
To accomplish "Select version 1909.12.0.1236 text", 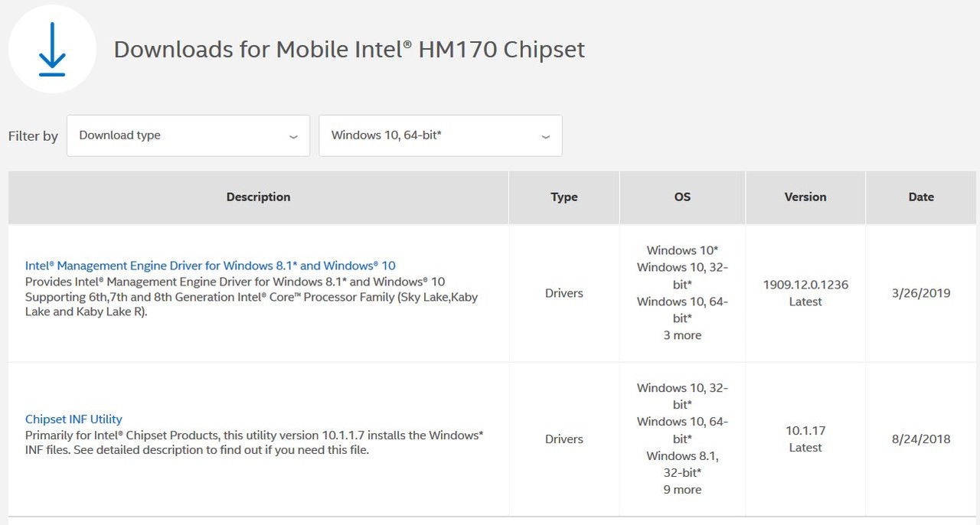I will [x=805, y=285].
